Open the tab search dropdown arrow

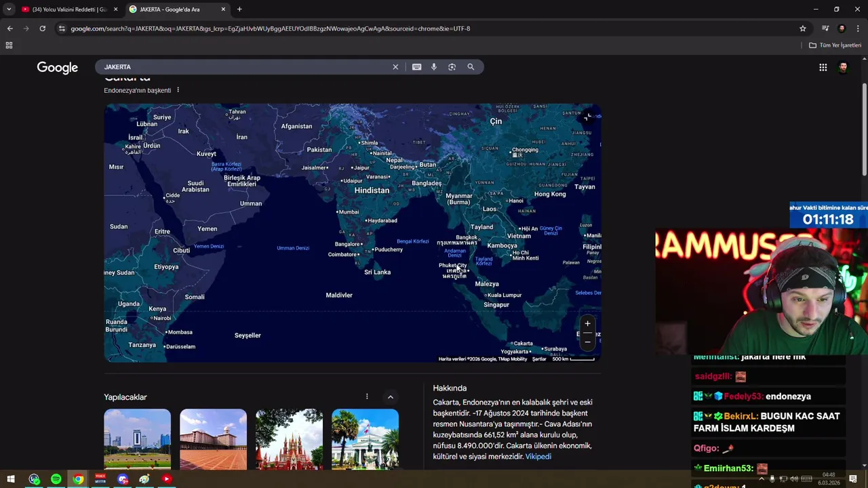(9, 9)
